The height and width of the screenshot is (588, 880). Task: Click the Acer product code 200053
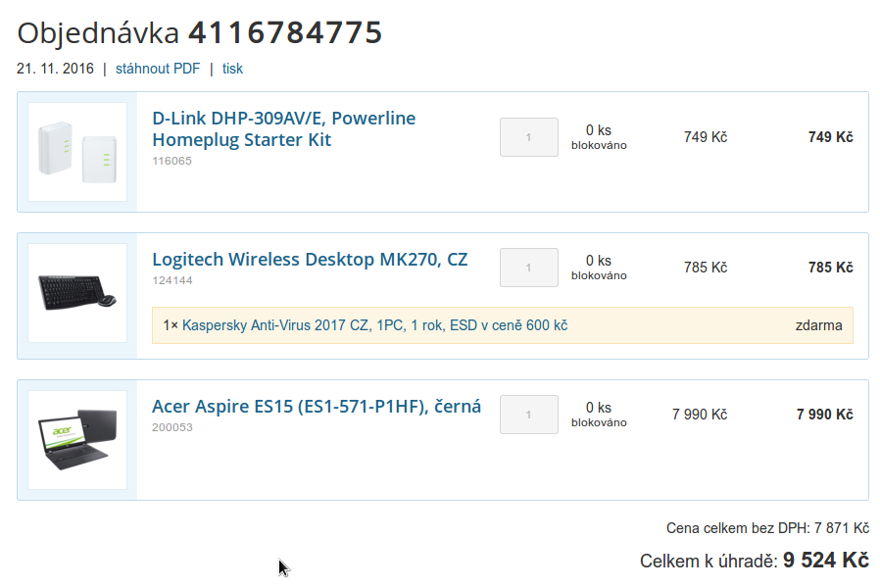pyautogui.click(x=171, y=427)
